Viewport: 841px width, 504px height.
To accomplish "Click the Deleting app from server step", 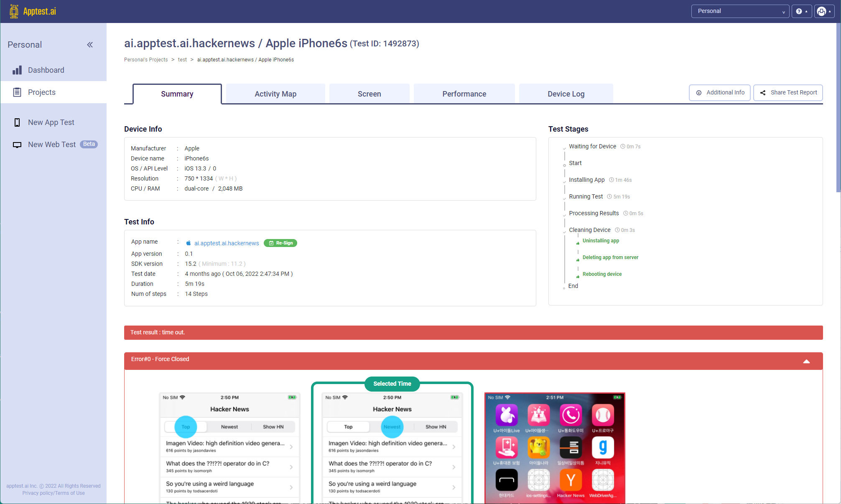I will tap(610, 257).
